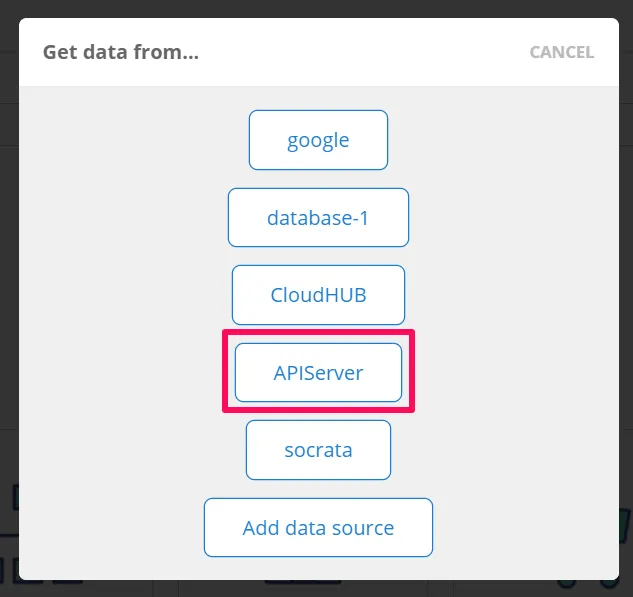Select the google data source
The width and height of the screenshot is (633, 597).
tap(318, 140)
